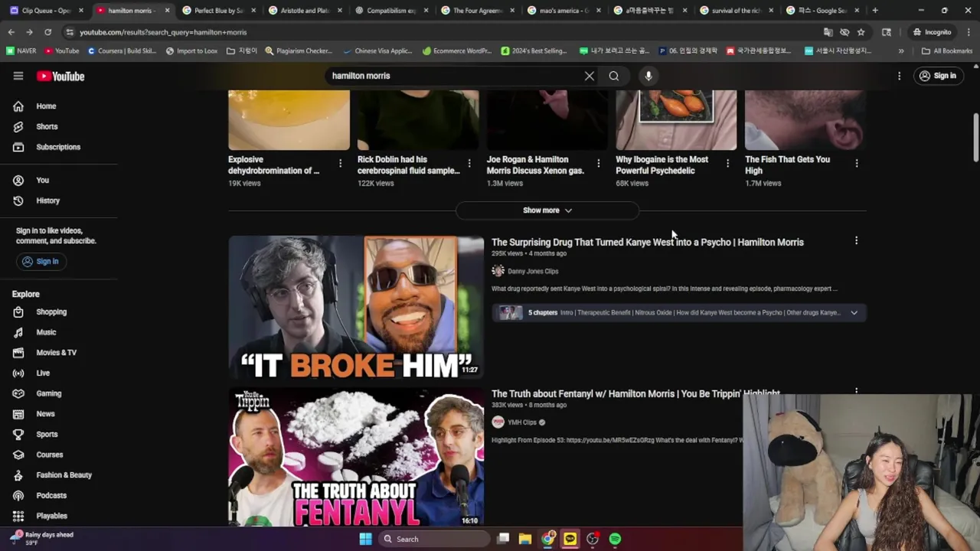
Task: Open YouTube settings three-dot menu in header
Action: pyautogui.click(x=900, y=76)
